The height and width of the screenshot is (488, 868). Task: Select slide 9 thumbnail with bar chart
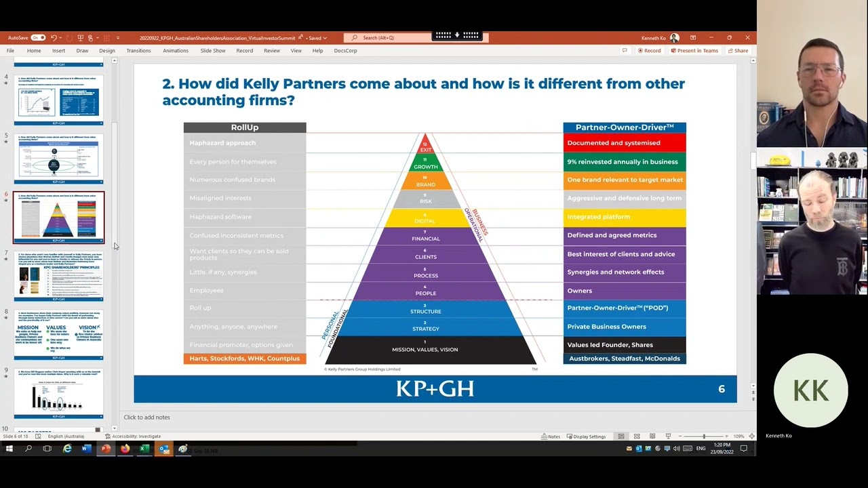[58, 394]
